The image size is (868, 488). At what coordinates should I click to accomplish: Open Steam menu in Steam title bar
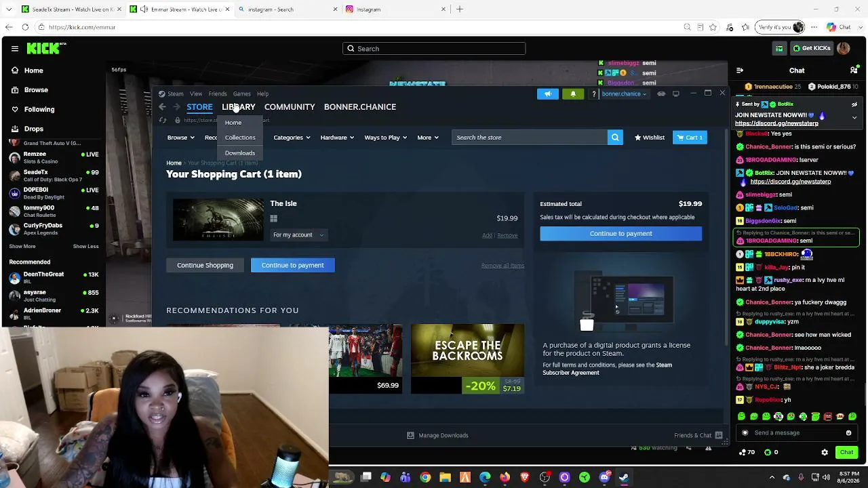[x=175, y=94]
